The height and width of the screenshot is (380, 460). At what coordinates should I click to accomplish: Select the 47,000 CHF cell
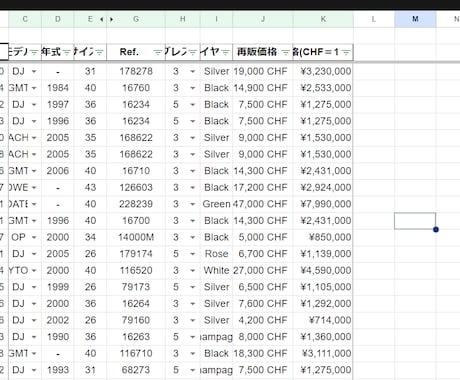click(x=263, y=204)
